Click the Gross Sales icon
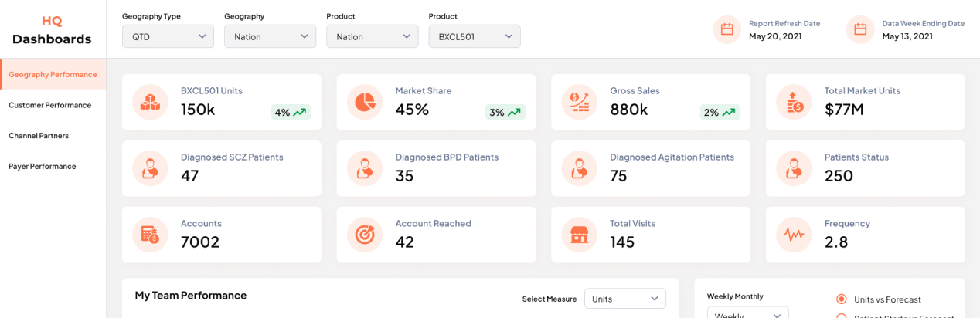 tap(580, 102)
